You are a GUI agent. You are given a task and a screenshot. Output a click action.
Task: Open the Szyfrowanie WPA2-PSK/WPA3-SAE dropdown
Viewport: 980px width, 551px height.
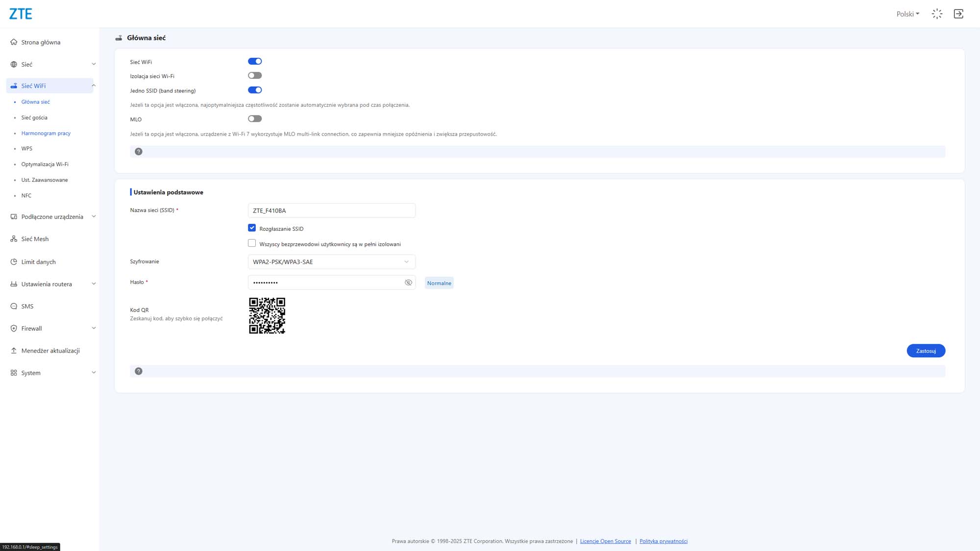pos(332,262)
